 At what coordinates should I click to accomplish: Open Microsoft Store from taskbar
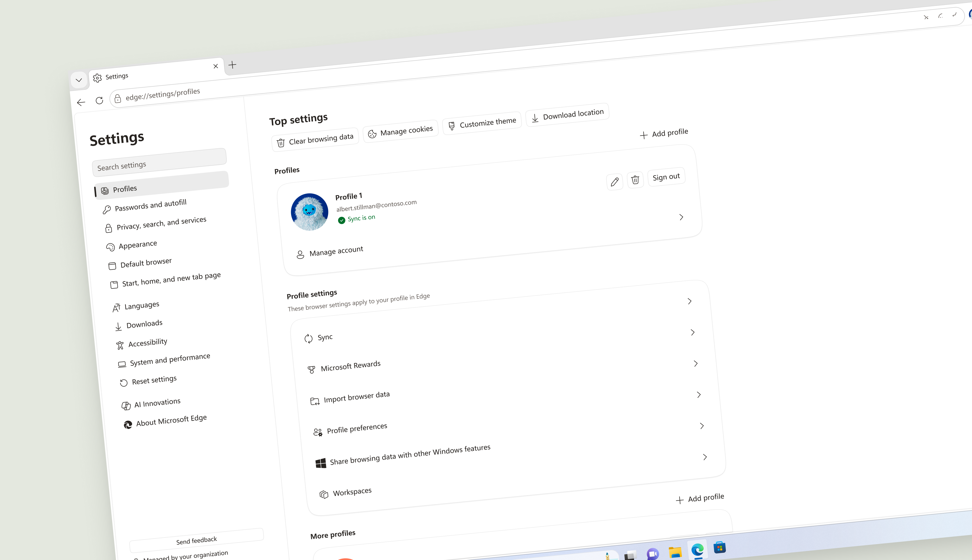[x=720, y=547]
